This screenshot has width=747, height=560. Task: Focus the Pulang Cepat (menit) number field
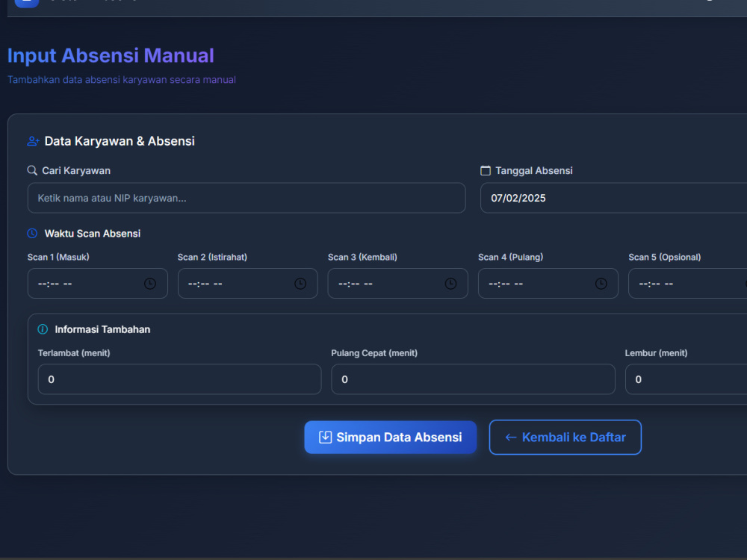point(473,379)
